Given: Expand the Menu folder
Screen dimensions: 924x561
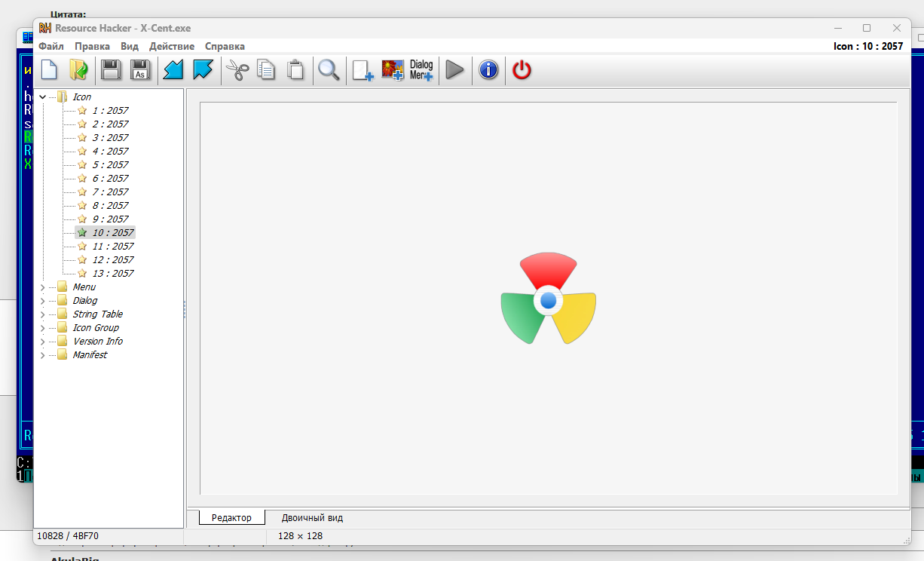Looking at the screenshot, I should pos(42,287).
